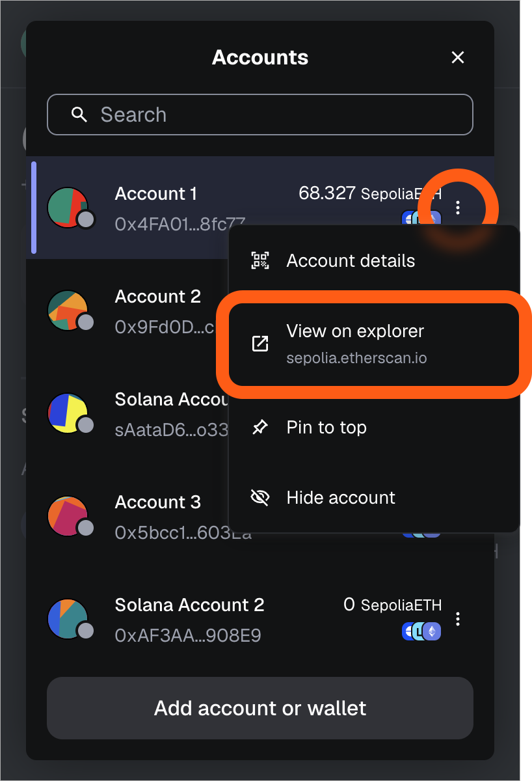
Task: Select Account 2 name
Action: [158, 297]
